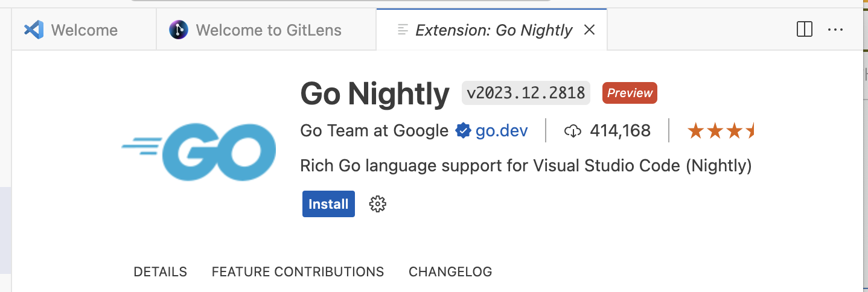Click the v2023.12.2818 version badge

click(x=526, y=93)
